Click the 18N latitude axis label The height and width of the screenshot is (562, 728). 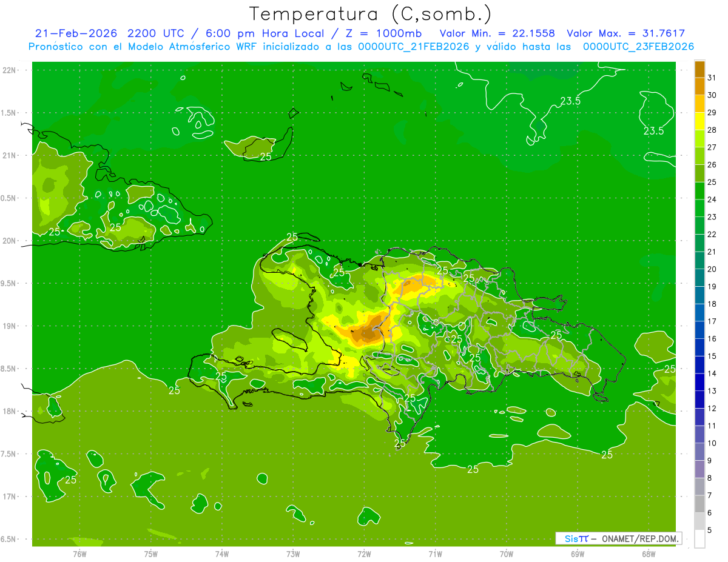point(9,411)
